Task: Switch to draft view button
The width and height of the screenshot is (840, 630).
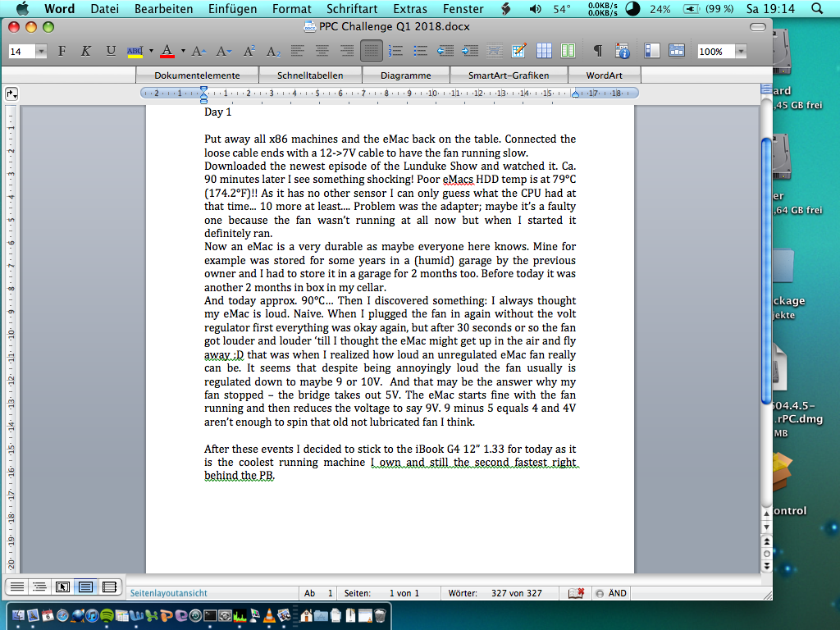Action: point(17,587)
